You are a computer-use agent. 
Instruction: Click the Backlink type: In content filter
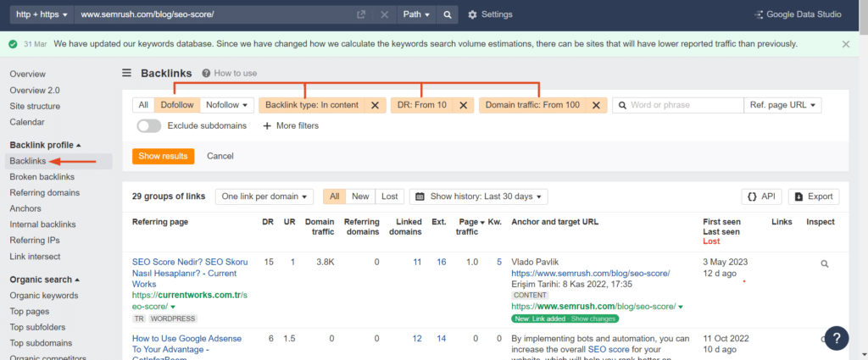pos(312,105)
